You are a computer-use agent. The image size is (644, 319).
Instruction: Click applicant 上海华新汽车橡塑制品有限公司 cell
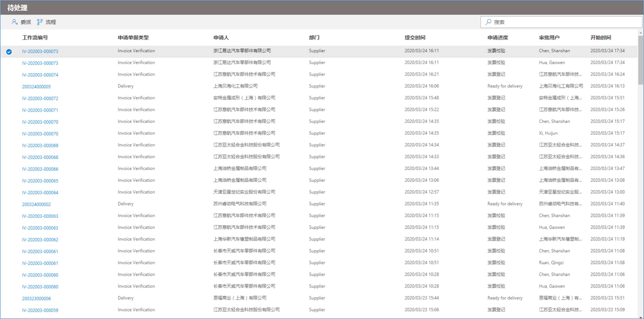(x=244, y=239)
